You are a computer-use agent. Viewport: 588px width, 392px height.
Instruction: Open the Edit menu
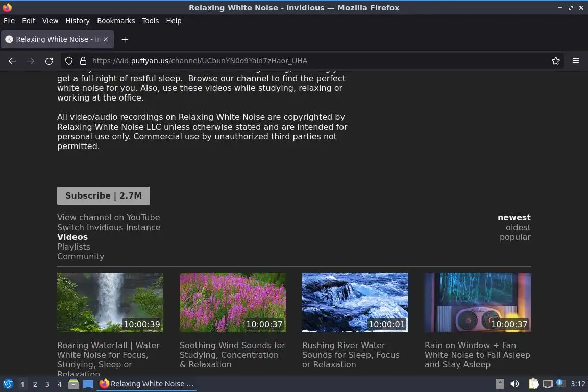click(x=29, y=21)
